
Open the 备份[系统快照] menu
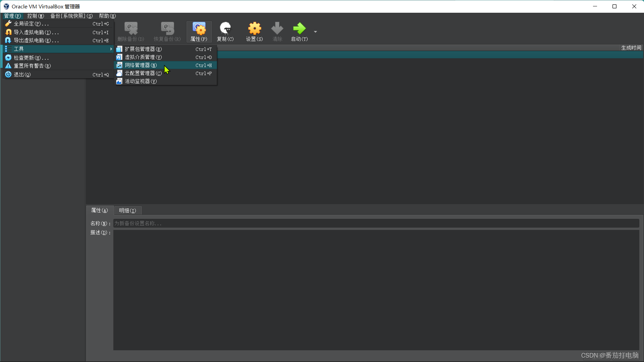(71, 16)
